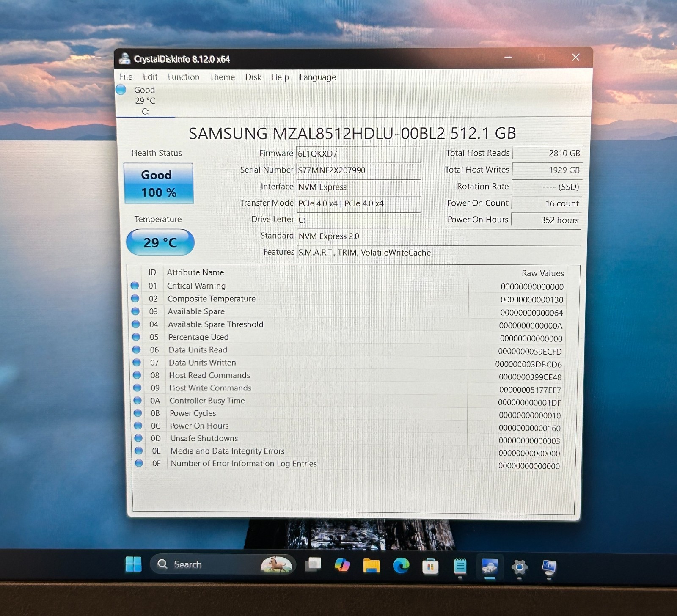The width and height of the screenshot is (677, 616).
Task: Select the Percentage Used attribute name
Action: pyautogui.click(x=198, y=337)
